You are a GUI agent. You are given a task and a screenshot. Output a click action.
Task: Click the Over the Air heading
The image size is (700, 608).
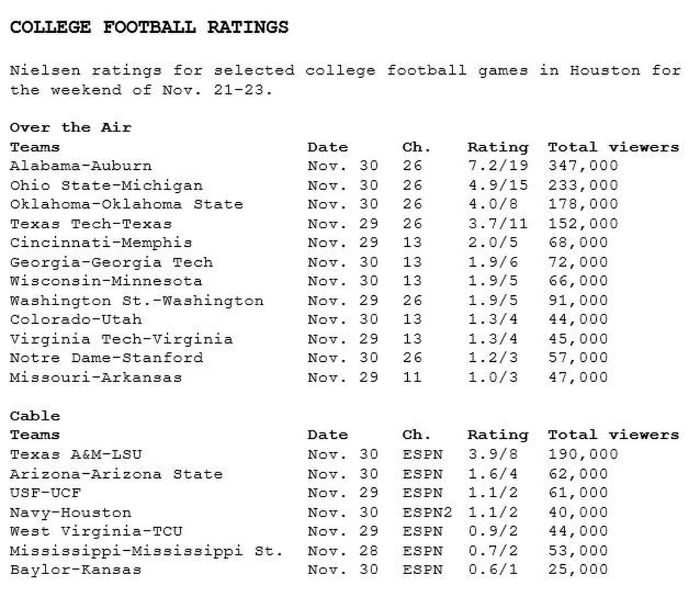71,127
